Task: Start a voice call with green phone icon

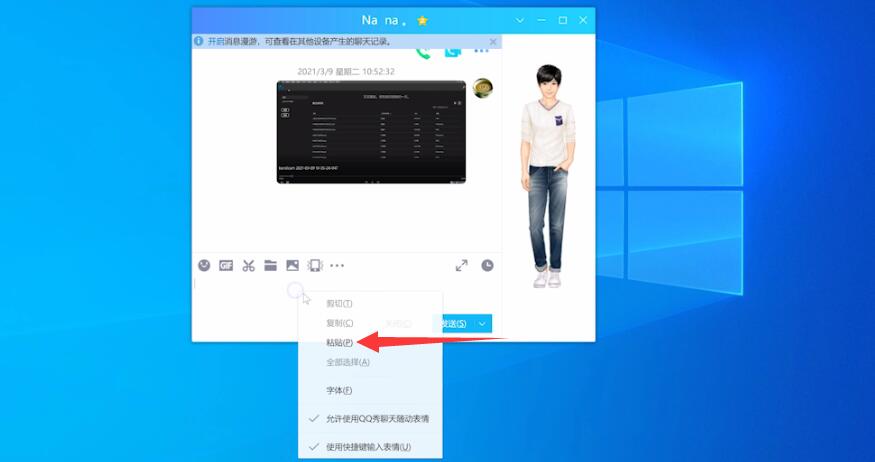Action: pos(424,53)
